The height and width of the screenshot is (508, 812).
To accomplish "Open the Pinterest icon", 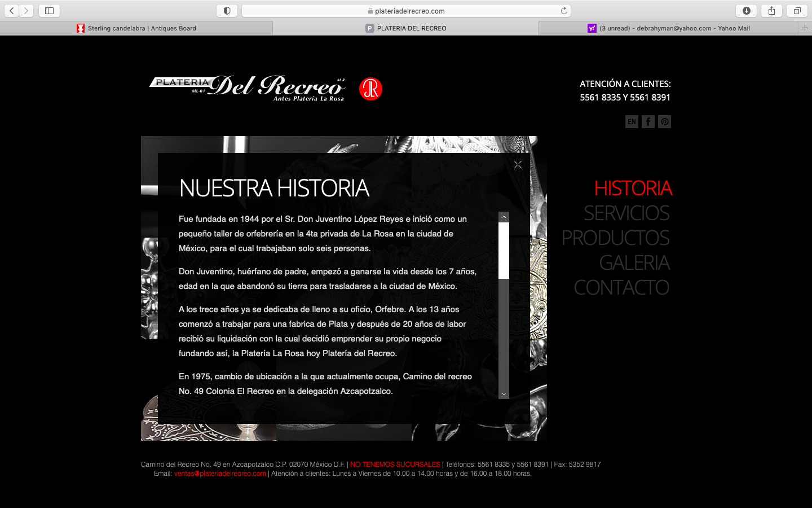I will [x=664, y=121].
